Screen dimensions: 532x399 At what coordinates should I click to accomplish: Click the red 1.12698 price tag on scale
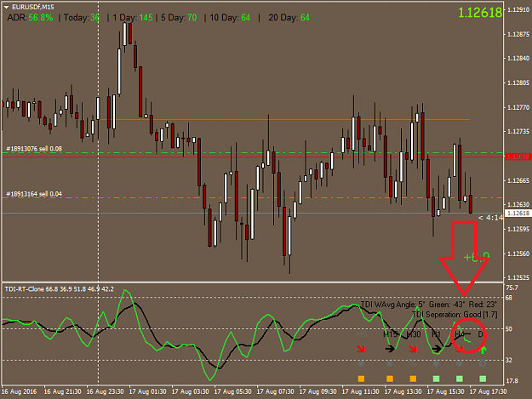518,157
